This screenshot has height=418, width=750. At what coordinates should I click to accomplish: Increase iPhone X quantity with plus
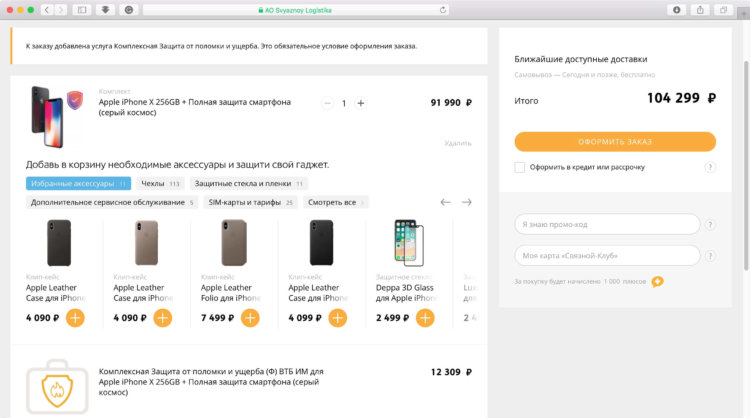pos(361,103)
